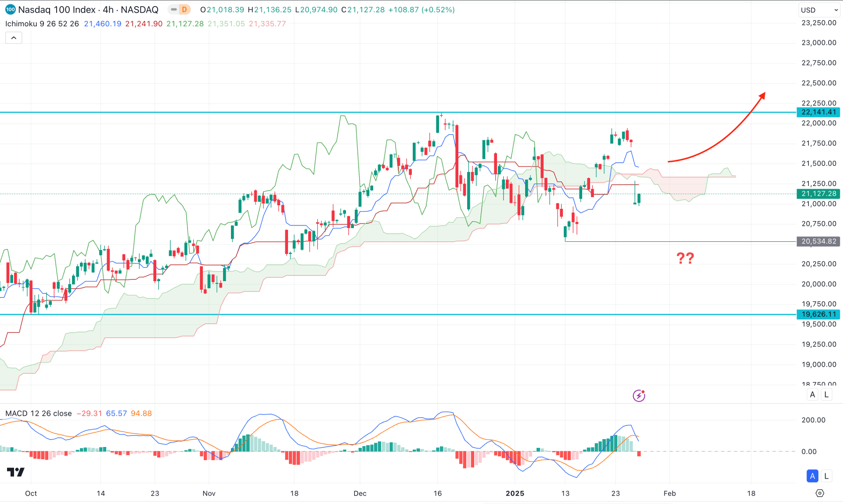Click the Nov label on time axis

[209, 493]
